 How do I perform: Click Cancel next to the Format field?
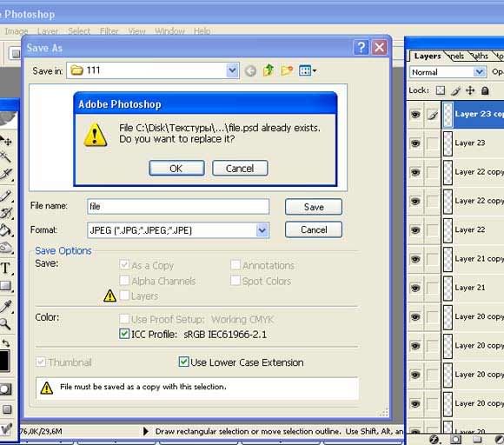pyautogui.click(x=314, y=229)
